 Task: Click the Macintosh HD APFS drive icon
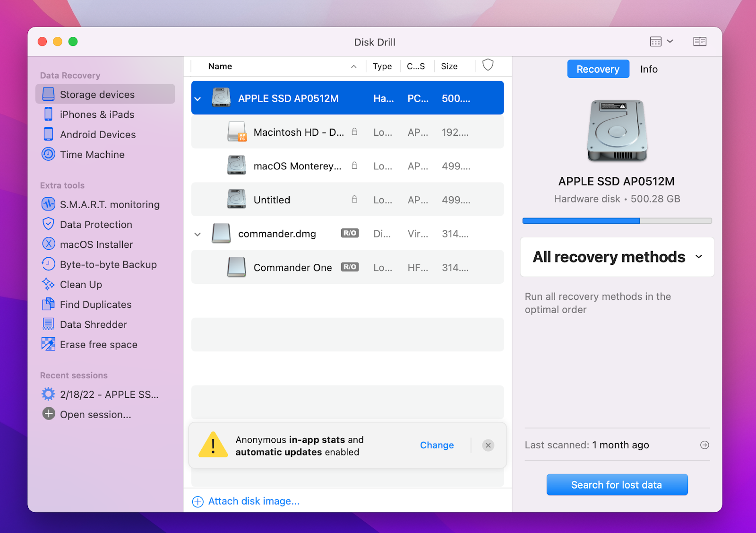237,131
